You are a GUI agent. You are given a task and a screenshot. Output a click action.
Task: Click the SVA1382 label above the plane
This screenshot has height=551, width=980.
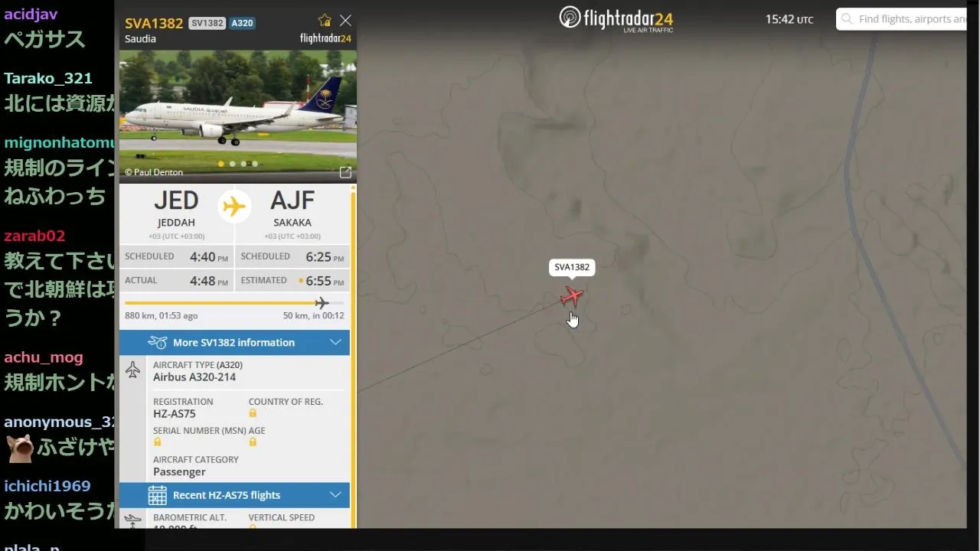[x=572, y=267]
